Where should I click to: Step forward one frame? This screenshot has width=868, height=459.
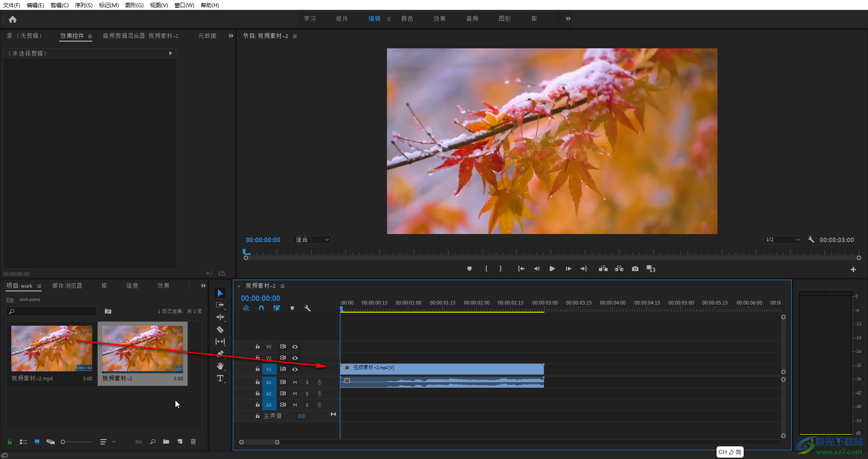(x=568, y=269)
